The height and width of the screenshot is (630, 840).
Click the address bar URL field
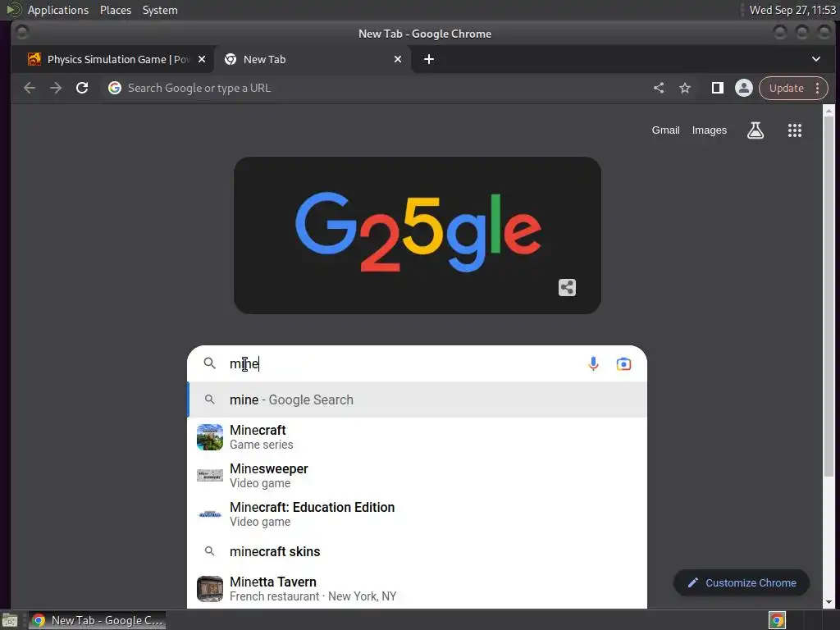click(375, 88)
